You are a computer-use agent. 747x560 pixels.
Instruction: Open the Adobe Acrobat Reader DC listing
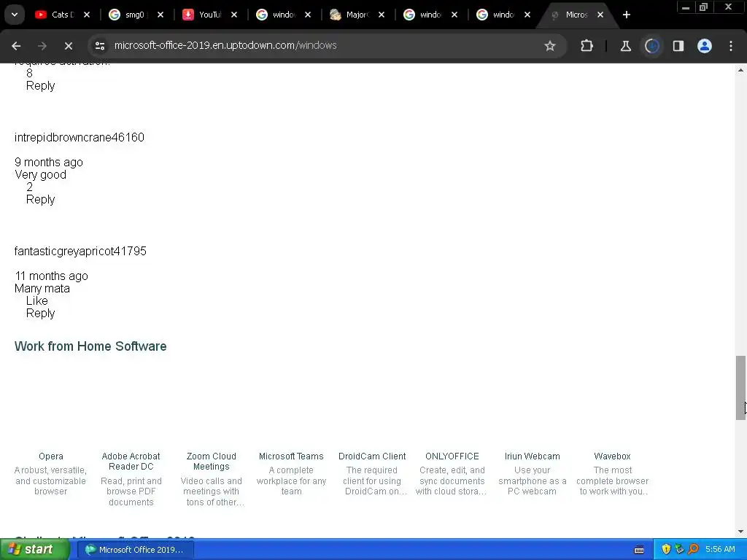[131, 462]
